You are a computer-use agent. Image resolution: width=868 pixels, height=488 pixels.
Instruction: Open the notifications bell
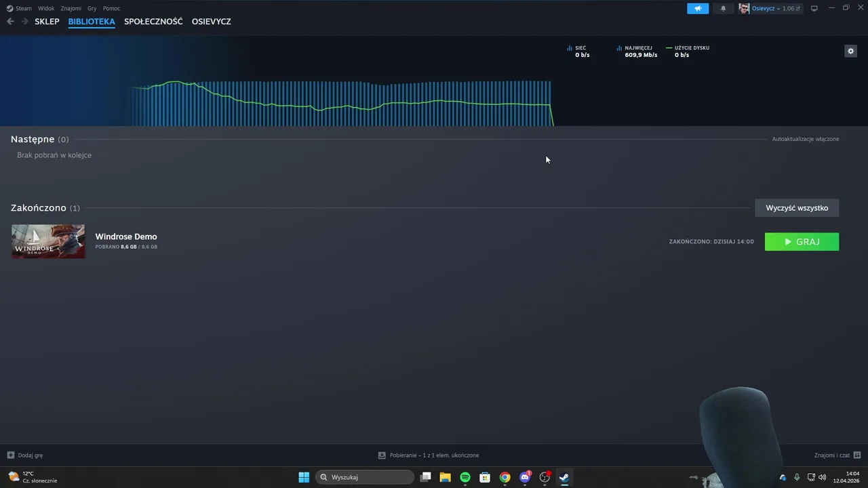point(723,8)
